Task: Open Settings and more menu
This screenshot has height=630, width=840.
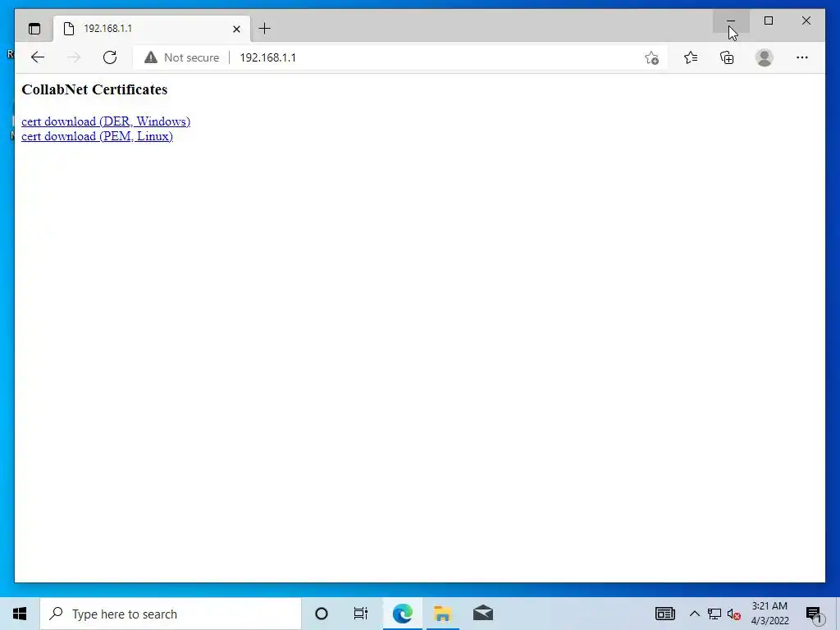Action: tap(802, 57)
